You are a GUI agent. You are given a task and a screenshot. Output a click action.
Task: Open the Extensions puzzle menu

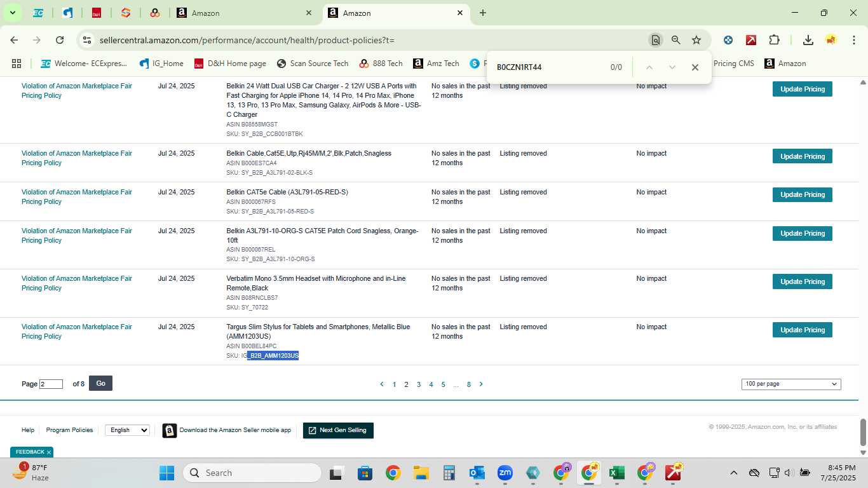(x=774, y=40)
